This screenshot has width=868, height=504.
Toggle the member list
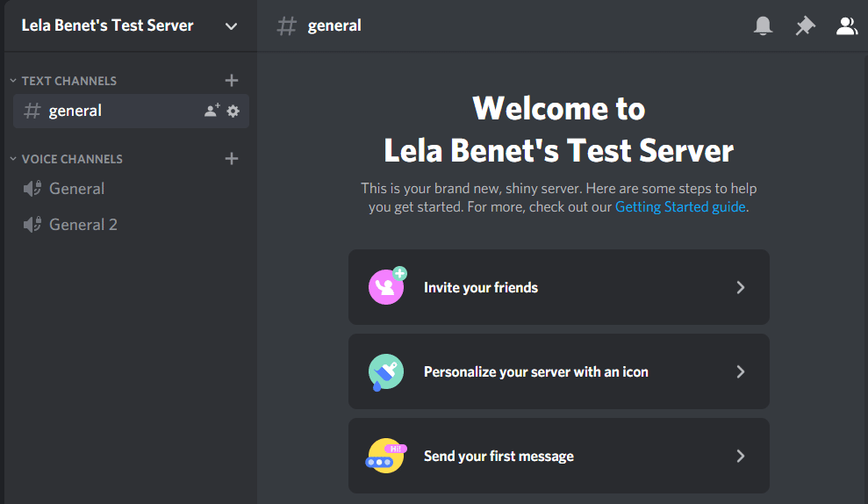click(x=846, y=26)
